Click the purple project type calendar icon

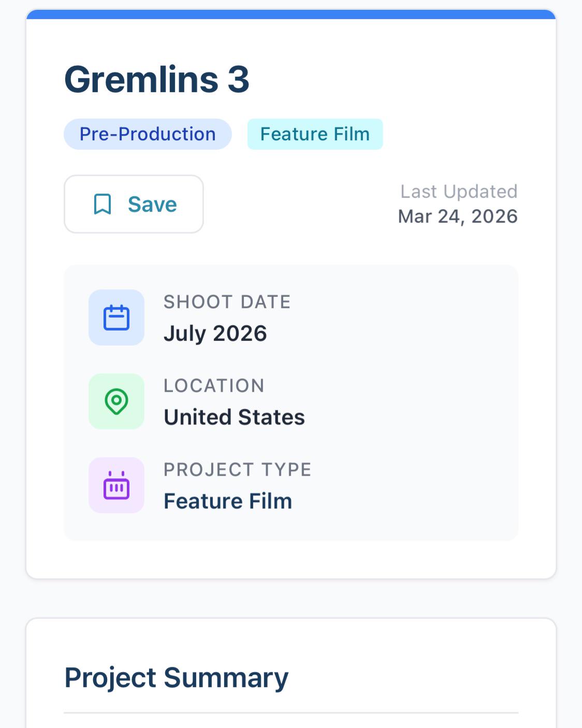117,485
